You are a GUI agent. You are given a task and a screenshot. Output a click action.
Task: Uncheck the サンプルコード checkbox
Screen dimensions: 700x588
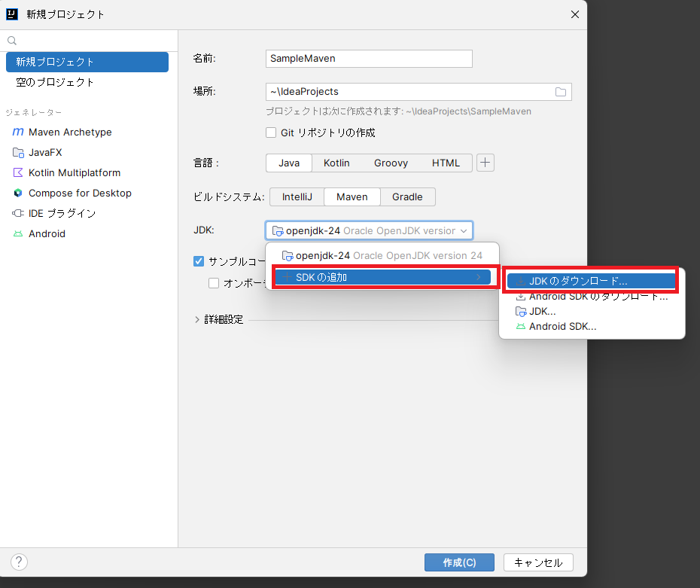[x=199, y=261]
